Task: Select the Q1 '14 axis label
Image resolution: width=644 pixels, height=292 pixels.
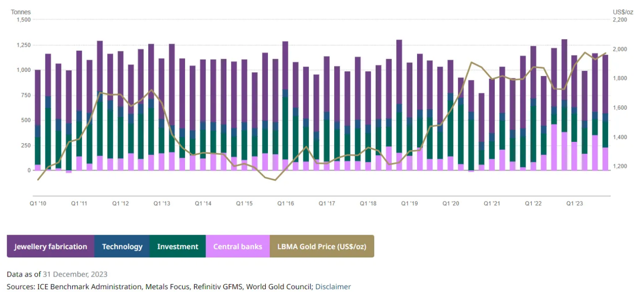Action: (203, 204)
